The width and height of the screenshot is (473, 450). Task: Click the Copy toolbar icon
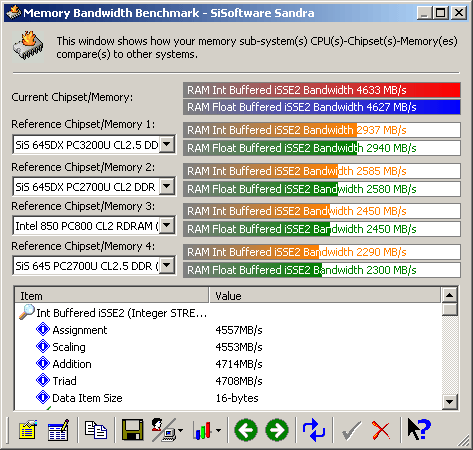(96, 429)
